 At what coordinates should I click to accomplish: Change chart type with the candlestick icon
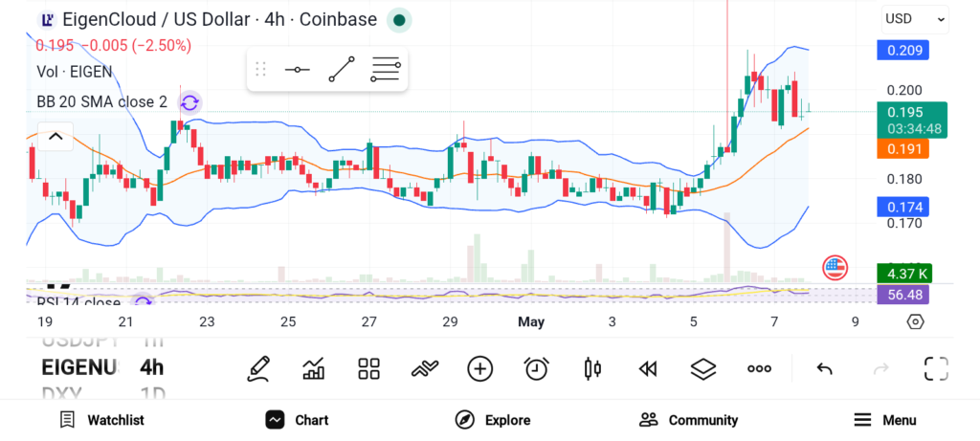pyautogui.click(x=591, y=368)
